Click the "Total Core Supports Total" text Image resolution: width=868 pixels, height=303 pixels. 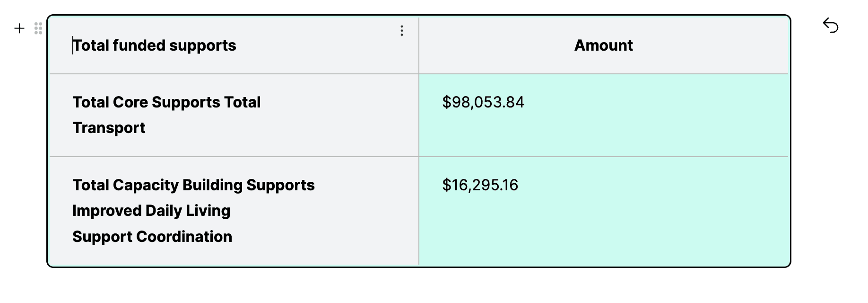pos(166,102)
